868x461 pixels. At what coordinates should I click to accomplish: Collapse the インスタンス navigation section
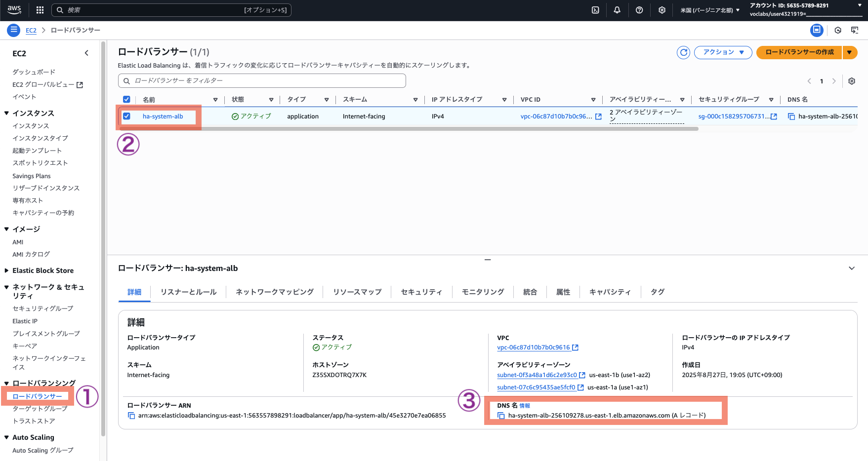(6, 113)
